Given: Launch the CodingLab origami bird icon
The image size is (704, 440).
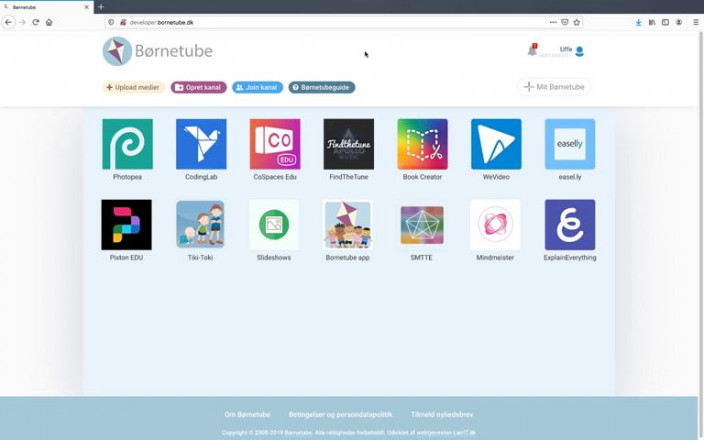Looking at the screenshot, I should pyautogui.click(x=201, y=144).
